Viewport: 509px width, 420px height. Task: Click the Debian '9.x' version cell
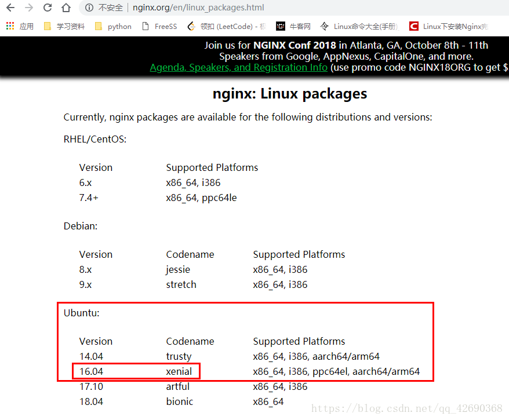click(x=85, y=284)
